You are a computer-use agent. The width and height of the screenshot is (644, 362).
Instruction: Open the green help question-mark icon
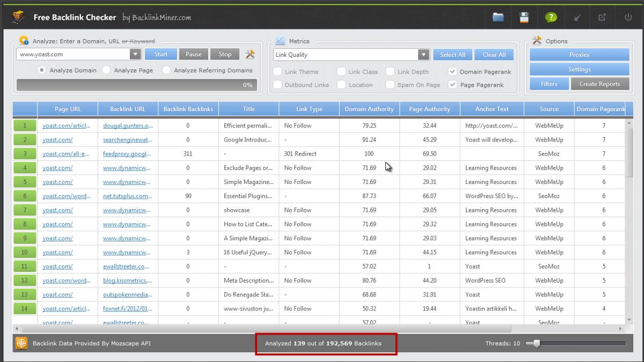(551, 17)
